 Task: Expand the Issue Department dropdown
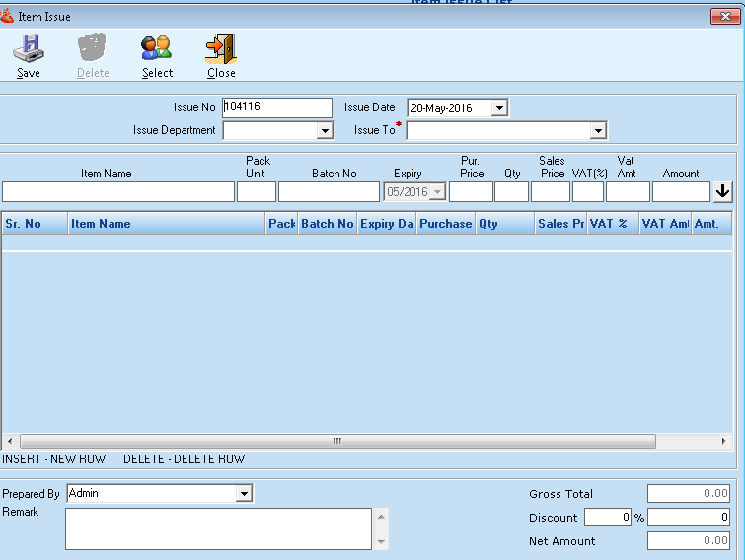tap(325, 131)
